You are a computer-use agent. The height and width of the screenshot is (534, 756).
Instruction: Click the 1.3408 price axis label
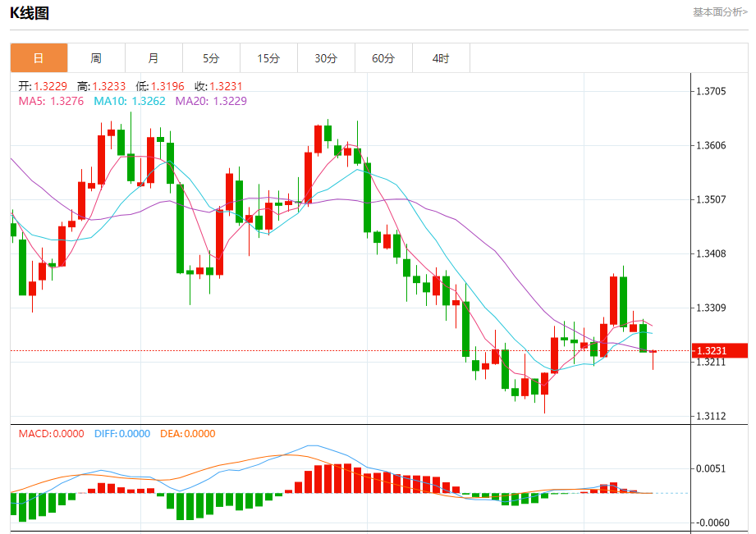coord(711,253)
